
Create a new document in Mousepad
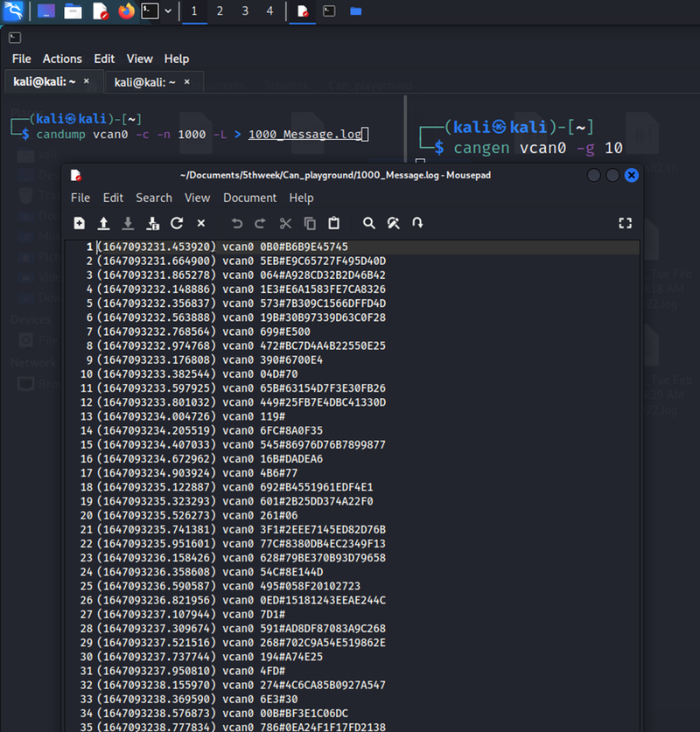pyautogui.click(x=80, y=223)
